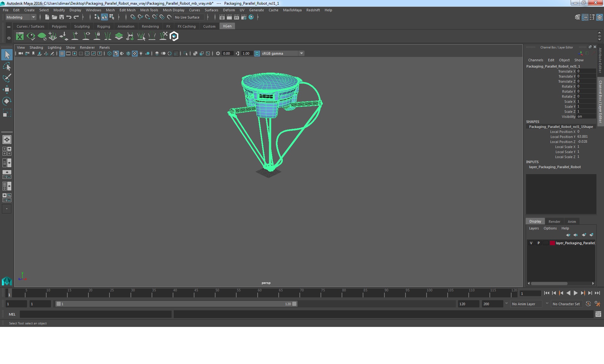
Task: Choose the Move tool
Action: [7, 90]
